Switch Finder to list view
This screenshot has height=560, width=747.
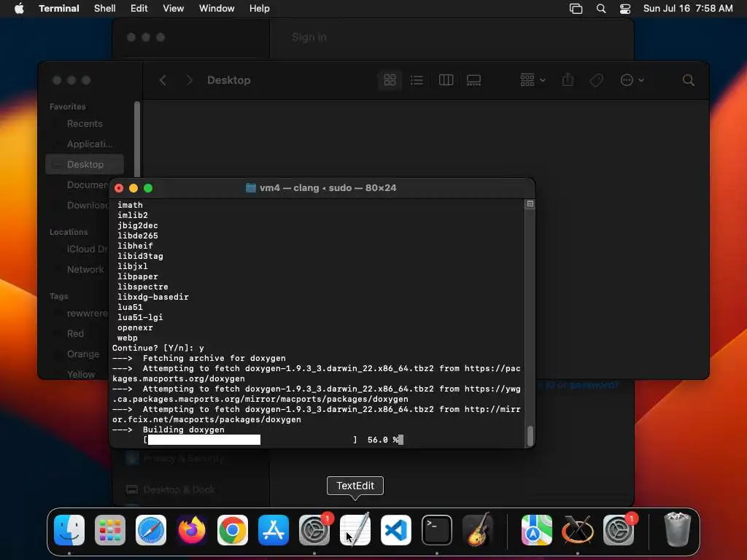417,80
